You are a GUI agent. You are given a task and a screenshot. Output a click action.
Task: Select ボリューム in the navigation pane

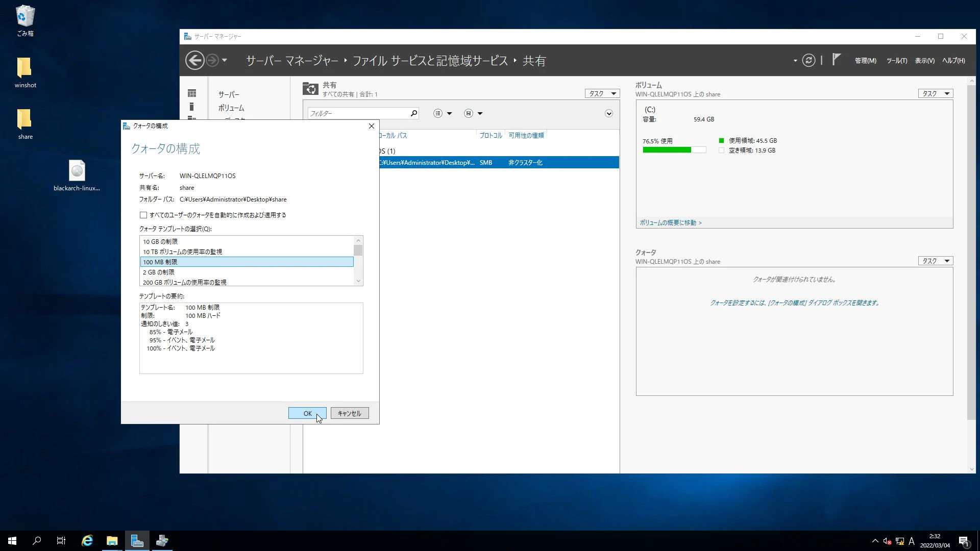point(231,108)
